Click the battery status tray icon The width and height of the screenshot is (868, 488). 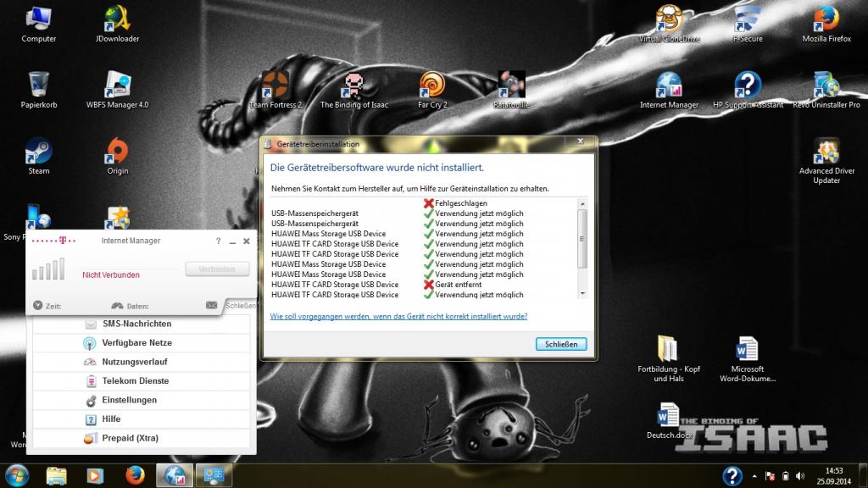(785, 476)
